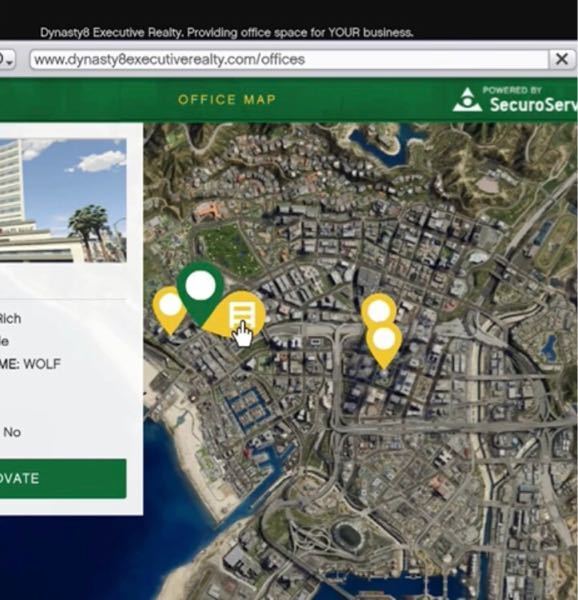
Task: Click the office building photo thumbnail
Action: point(63,201)
